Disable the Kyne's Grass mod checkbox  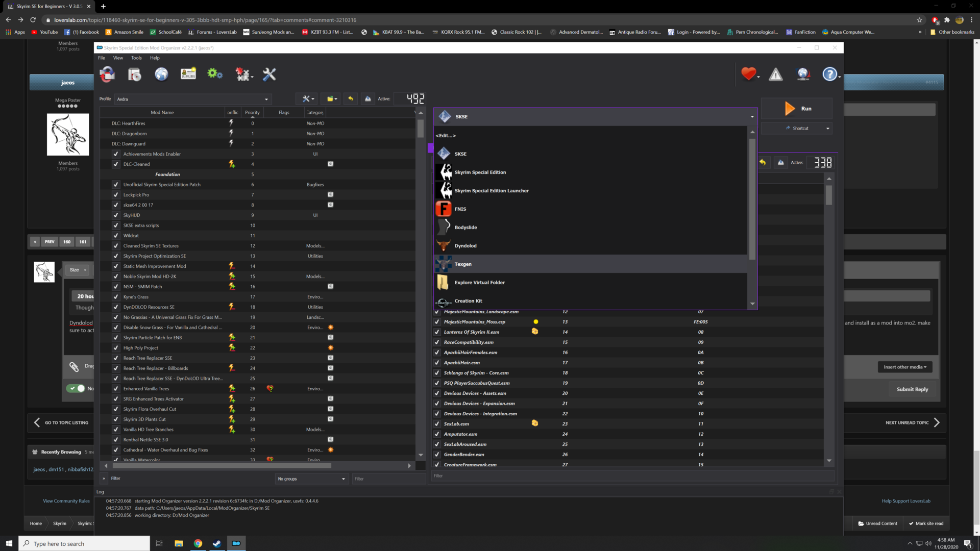(x=116, y=297)
